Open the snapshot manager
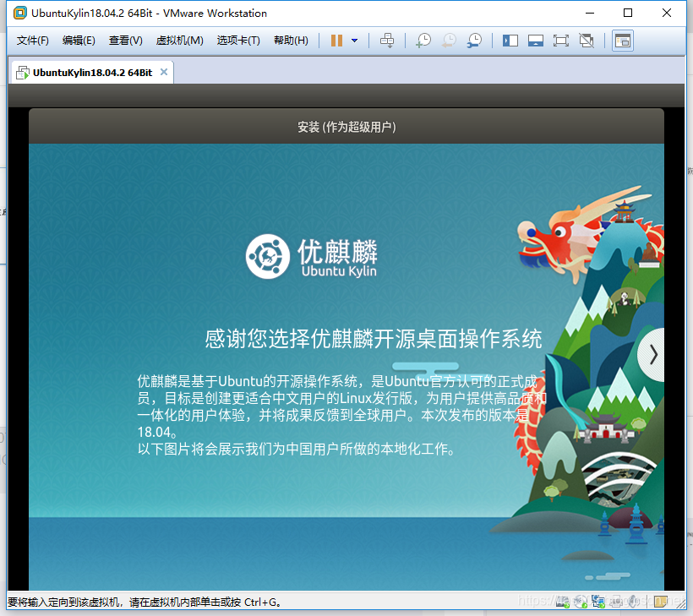 tap(474, 41)
